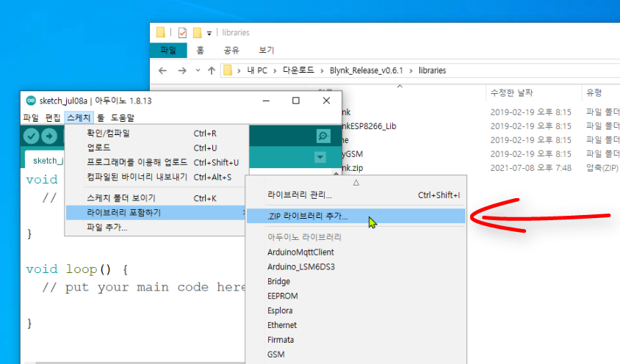
Task: Include the Esplora library
Action: click(356, 310)
